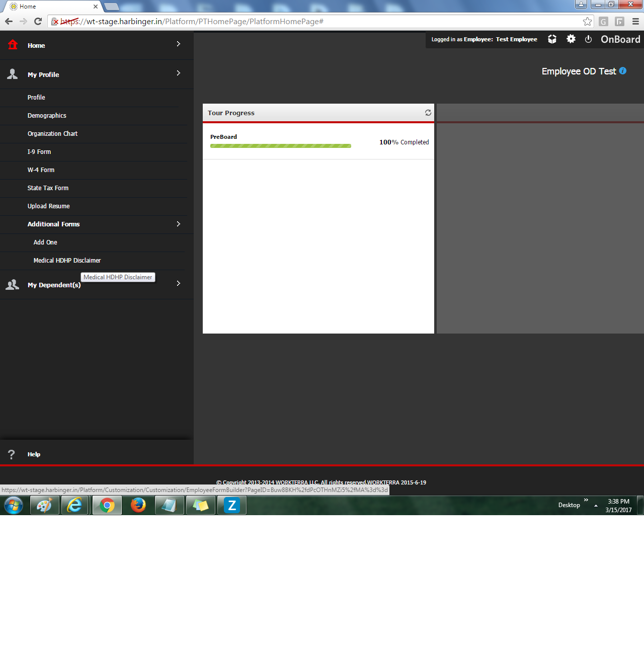
Task: Open settings gear icon in header
Action: coord(571,39)
